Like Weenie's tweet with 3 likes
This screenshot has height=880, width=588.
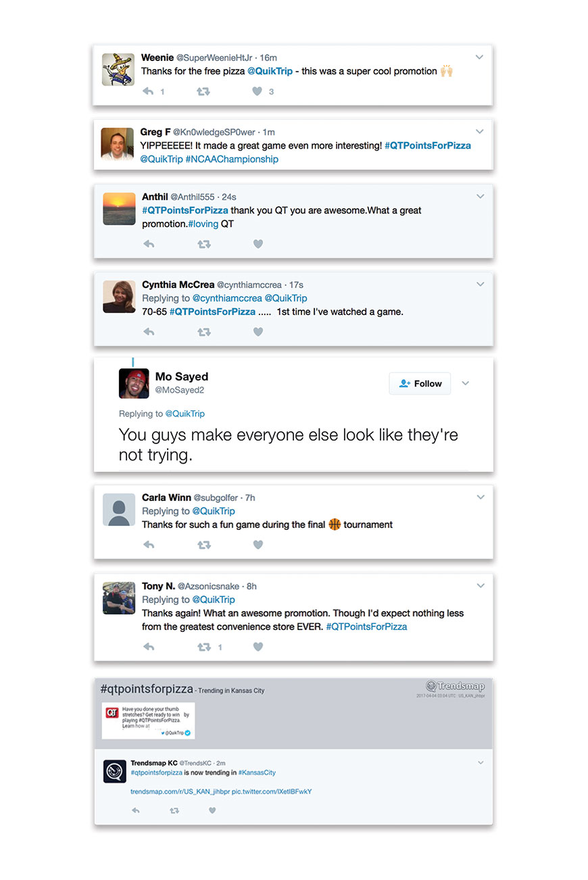pyautogui.click(x=257, y=91)
